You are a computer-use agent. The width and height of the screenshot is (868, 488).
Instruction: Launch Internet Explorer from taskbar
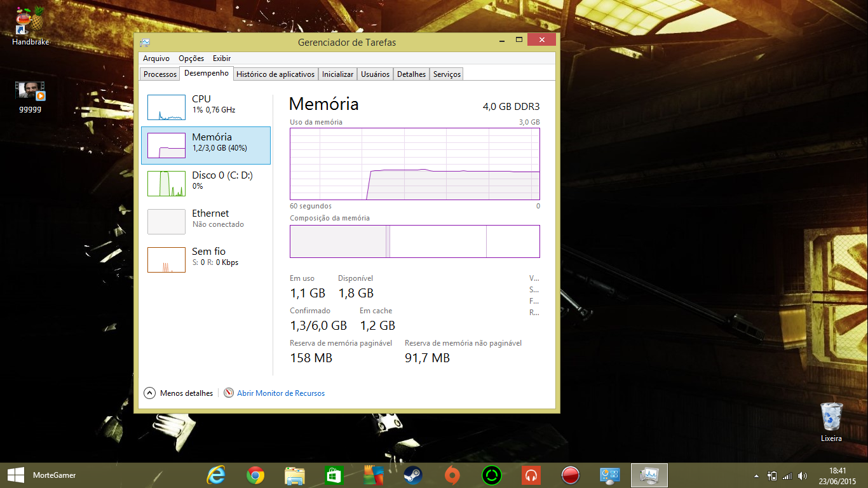[217, 475]
